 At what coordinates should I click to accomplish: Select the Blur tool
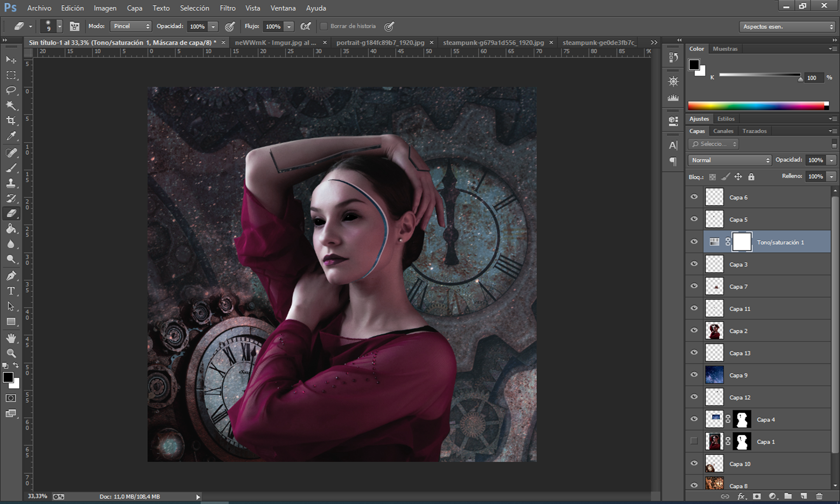click(x=11, y=244)
